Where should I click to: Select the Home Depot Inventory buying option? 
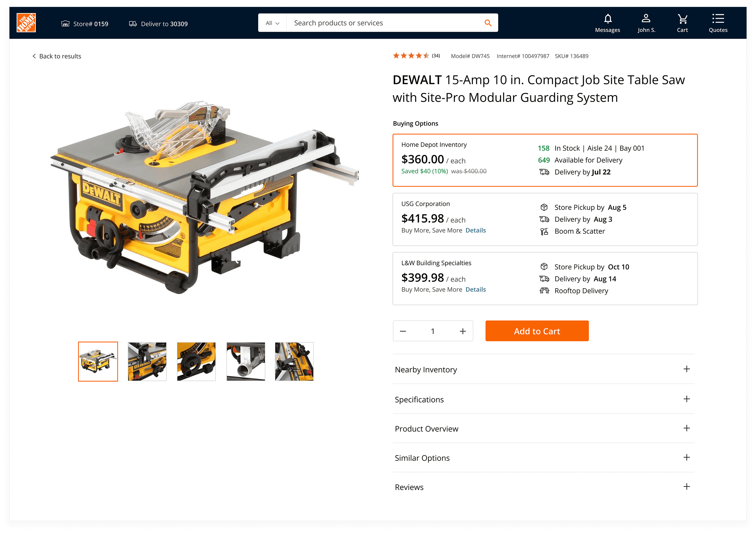pyautogui.click(x=545, y=160)
